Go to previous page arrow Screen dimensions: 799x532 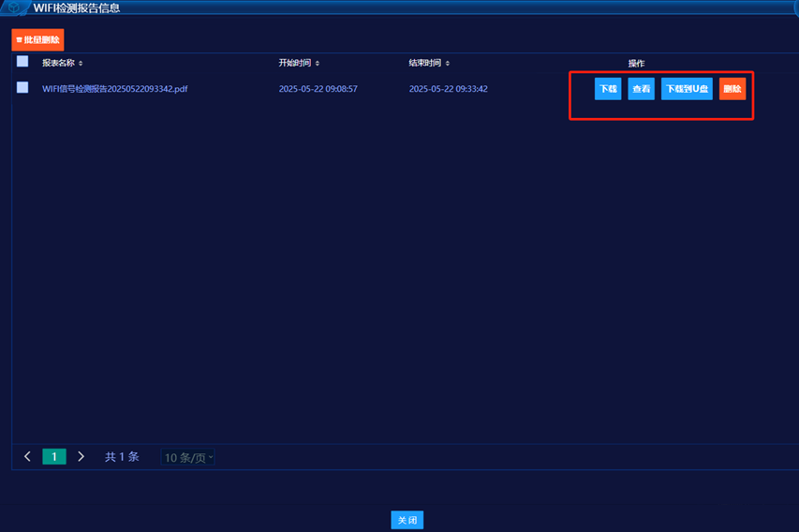tap(27, 456)
